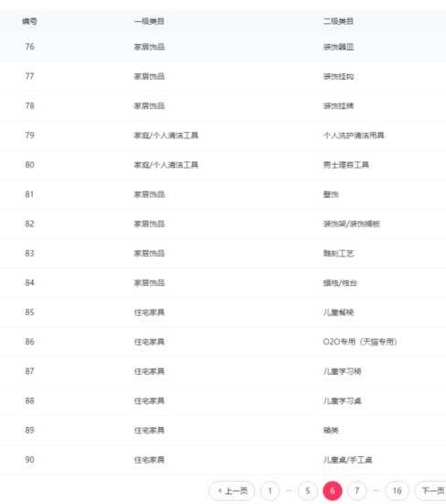446x504 pixels.
Task: Select current page 6 button
Action: (x=332, y=490)
